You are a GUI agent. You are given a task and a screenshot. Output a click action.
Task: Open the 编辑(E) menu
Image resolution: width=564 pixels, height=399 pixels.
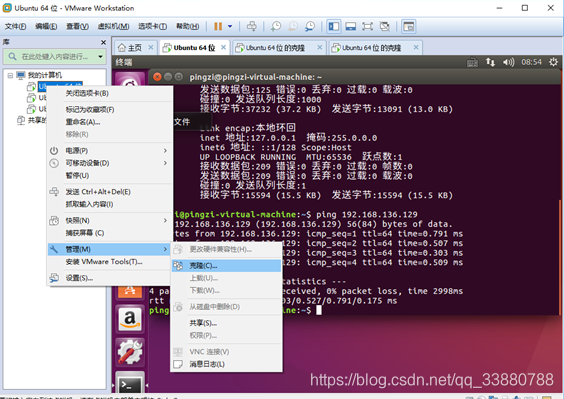(x=46, y=26)
